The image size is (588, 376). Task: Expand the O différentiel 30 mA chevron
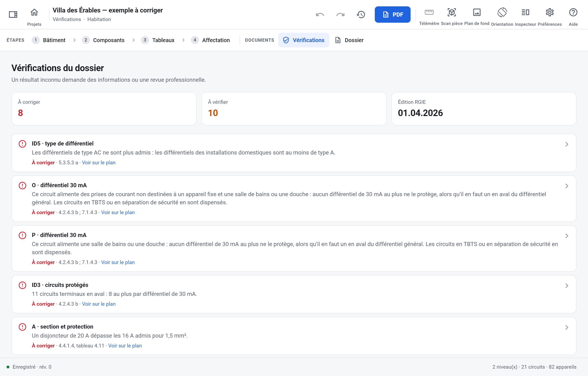[567, 186]
